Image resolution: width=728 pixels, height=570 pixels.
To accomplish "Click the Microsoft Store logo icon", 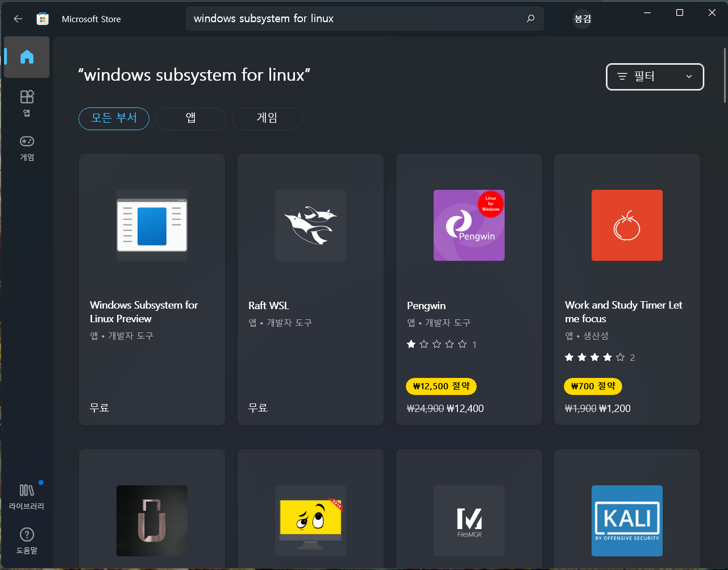I will point(43,19).
